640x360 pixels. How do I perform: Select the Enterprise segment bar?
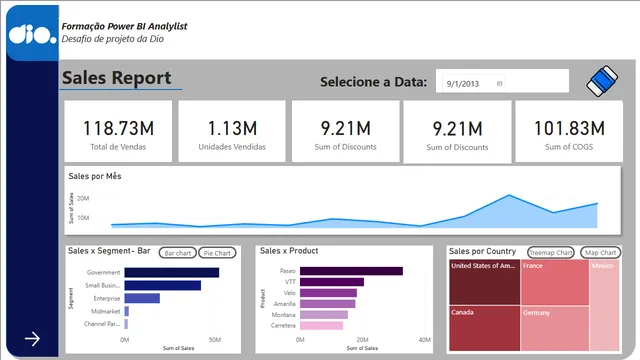(142, 298)
